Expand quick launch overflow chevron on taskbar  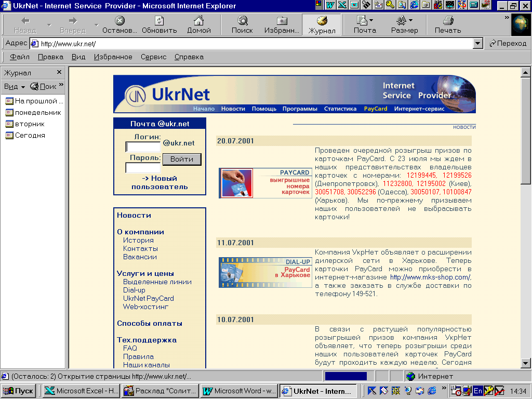tap(444, 388)
